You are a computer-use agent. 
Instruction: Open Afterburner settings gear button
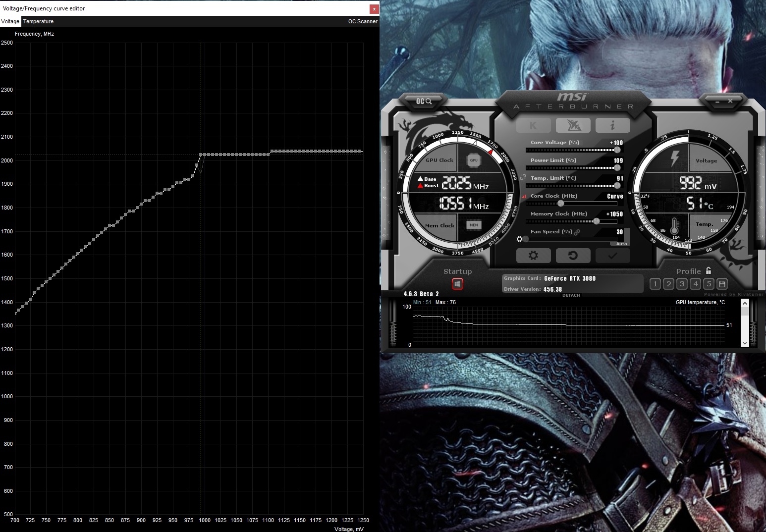click(x=533, y=256)
